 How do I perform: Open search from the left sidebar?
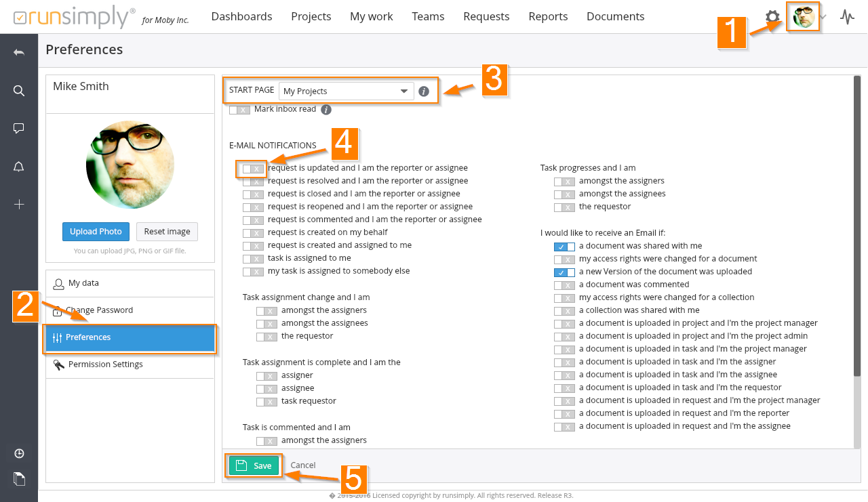pos(19,91)
